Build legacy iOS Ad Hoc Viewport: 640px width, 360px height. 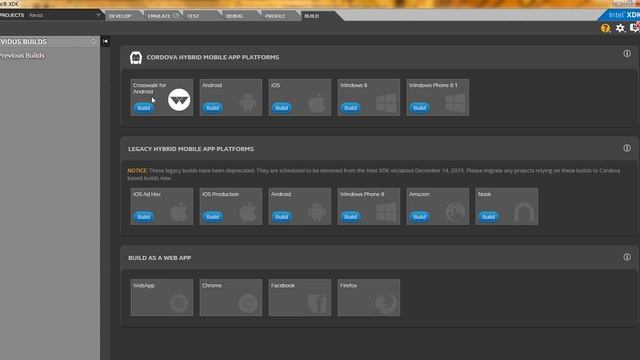[x=144, y=217]
